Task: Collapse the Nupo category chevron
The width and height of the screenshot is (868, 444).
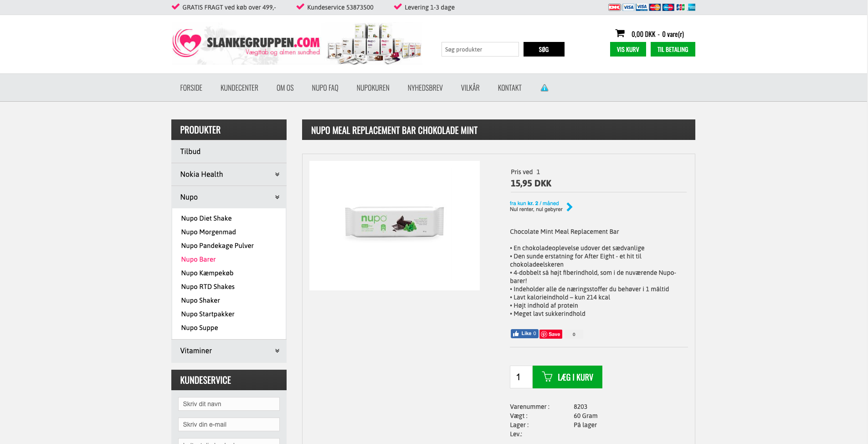Action: pyautogui.click(x=277, y=197)
